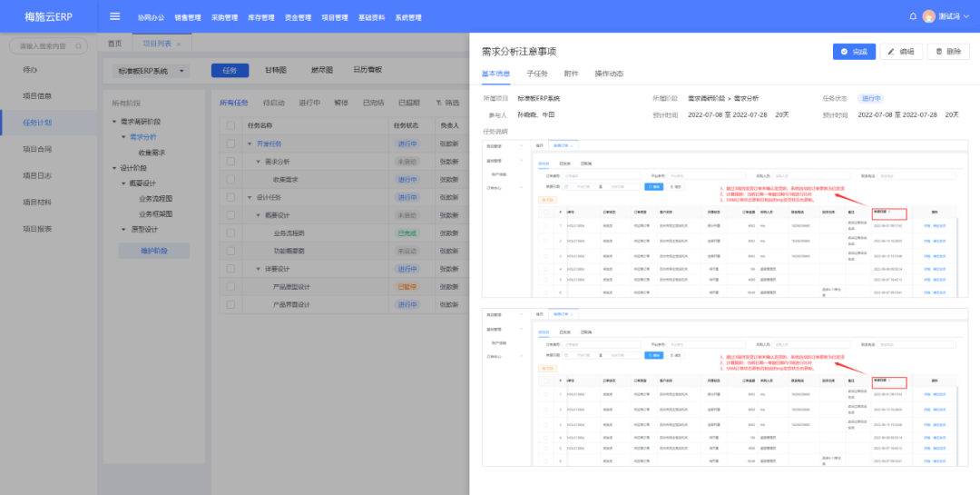Image resolution: width=980 pixels, height=495 pixels.
Task: Collapse the sidebar with the hamburger icon
Action: (x=114, y=16)
